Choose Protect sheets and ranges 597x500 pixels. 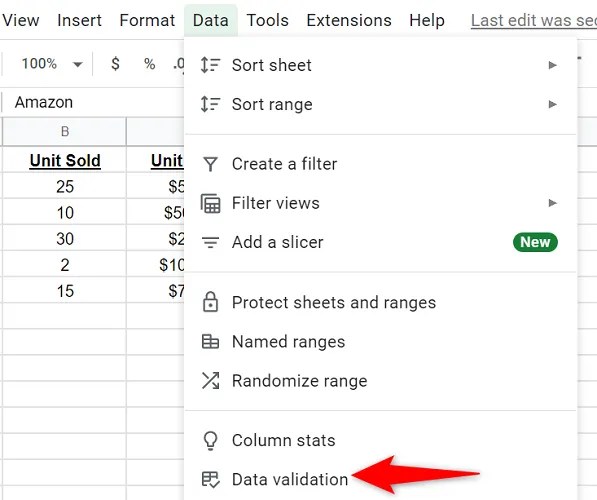pyautogui.click(x=381, y=302)
